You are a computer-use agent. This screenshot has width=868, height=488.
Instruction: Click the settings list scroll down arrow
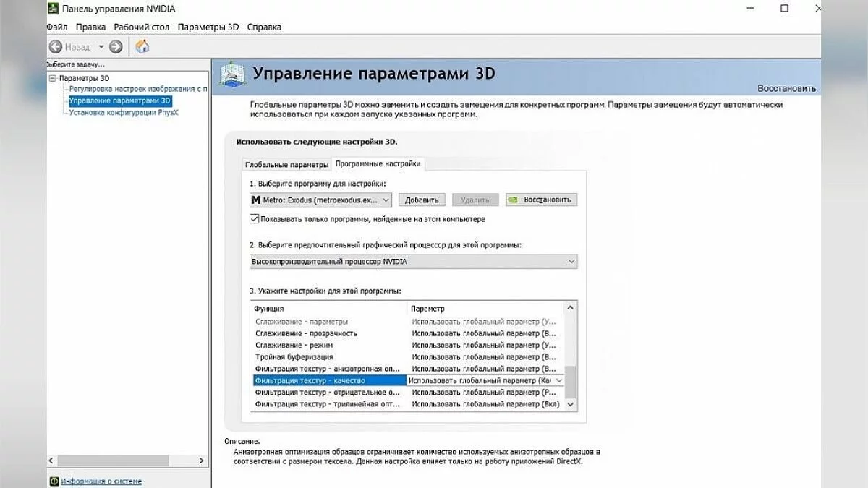pyautogui.click(x=571, y=405)
